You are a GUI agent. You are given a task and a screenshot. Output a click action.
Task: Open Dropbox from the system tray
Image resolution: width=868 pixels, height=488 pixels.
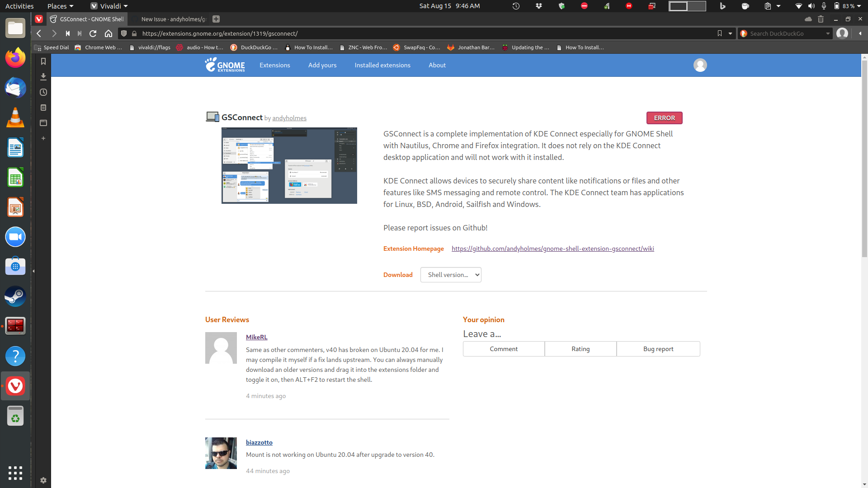pyautogui.click(x=539, y=6)
